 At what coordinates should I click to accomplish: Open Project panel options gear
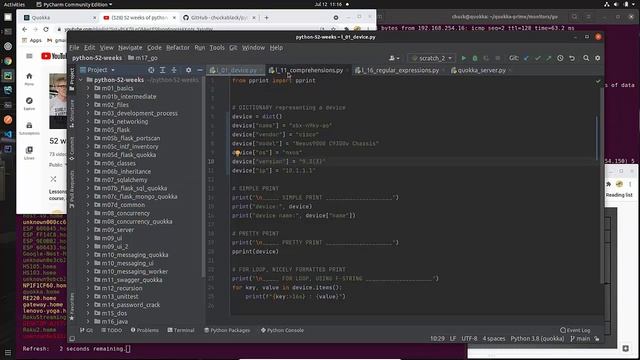pyautogui.click(x=189, y=70)
